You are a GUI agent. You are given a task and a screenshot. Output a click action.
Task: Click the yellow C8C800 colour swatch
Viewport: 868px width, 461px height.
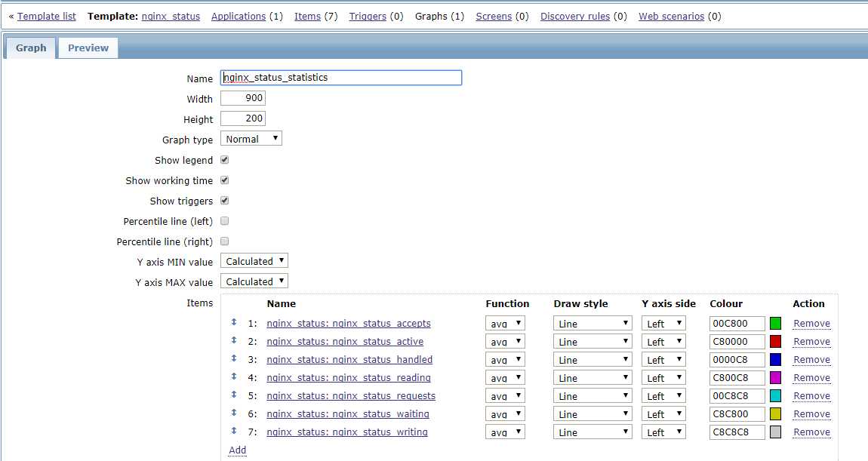coord(776,414)
